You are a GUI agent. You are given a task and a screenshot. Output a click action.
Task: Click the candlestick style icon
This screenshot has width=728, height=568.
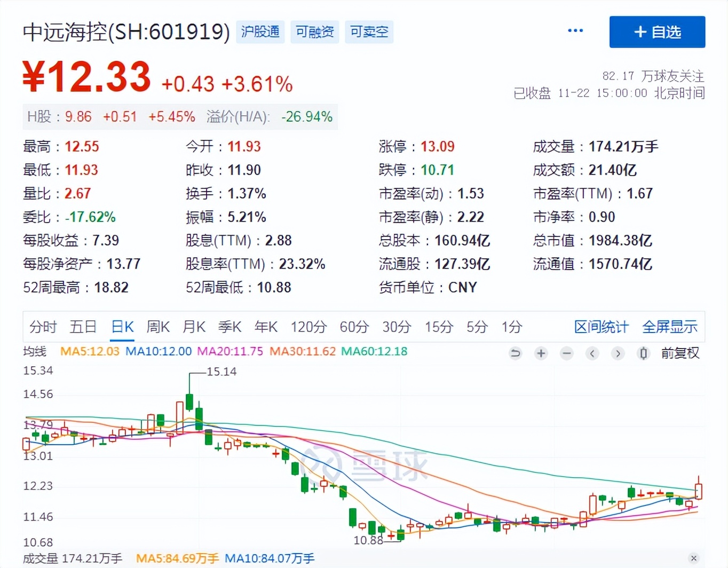[x=643, y=353]
